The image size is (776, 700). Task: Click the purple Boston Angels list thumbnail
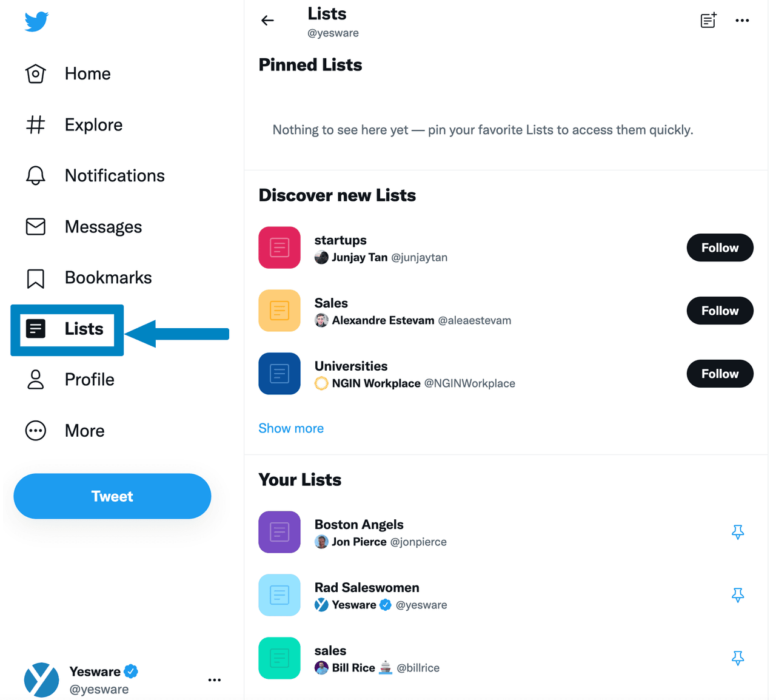pos(279,532)
